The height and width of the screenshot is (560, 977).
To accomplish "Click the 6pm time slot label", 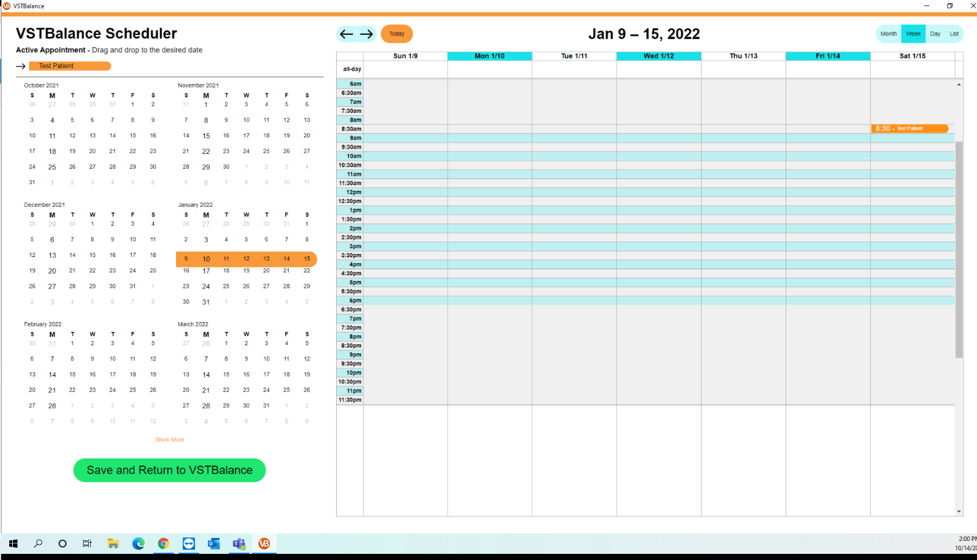I will tap(355, 301).
